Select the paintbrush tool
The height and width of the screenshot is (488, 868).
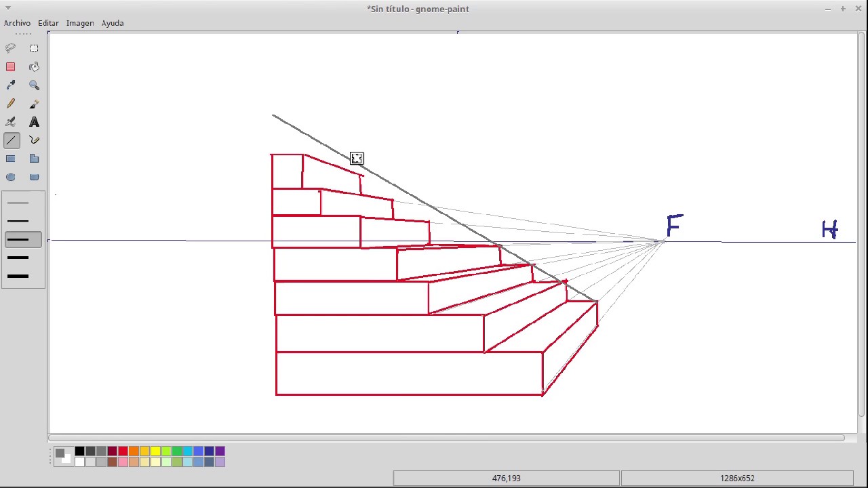(x=34, y=103)
